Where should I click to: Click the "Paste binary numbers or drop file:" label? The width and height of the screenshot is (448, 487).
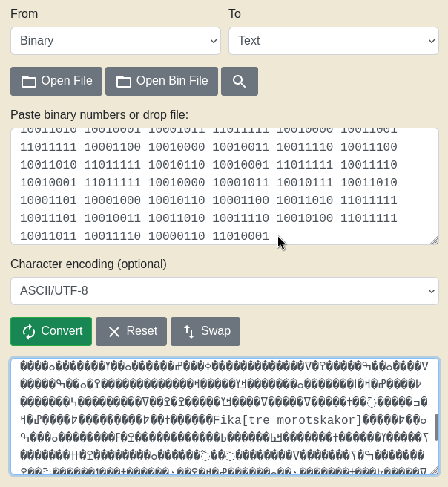pos(99,115)
